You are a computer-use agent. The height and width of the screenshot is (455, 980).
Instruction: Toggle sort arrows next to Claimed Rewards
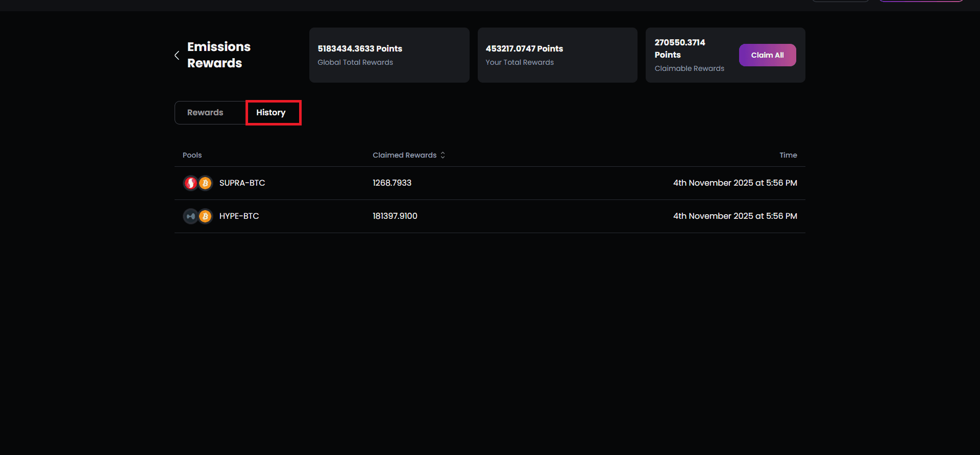pos(443,155)
